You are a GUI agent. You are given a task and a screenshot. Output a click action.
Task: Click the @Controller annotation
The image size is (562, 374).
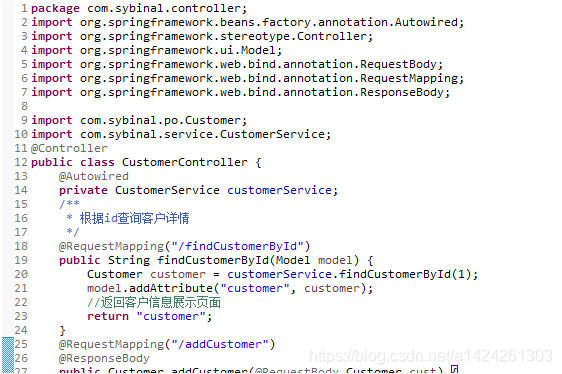click(x=69, y=148)
